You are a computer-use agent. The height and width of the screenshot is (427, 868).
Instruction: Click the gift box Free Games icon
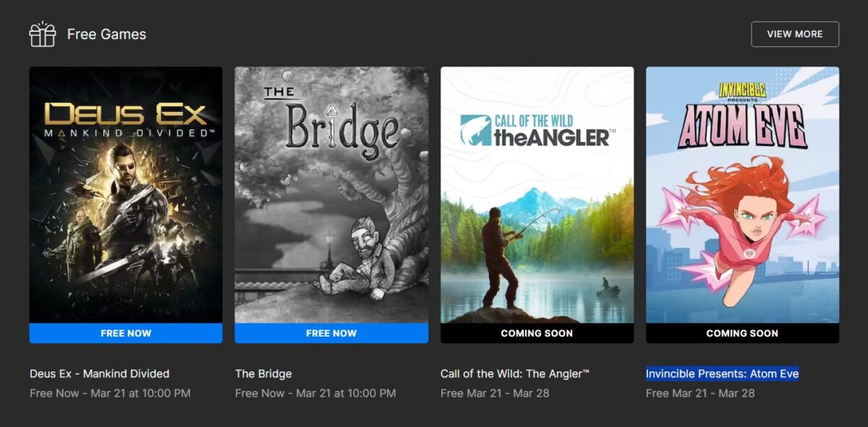43,34
